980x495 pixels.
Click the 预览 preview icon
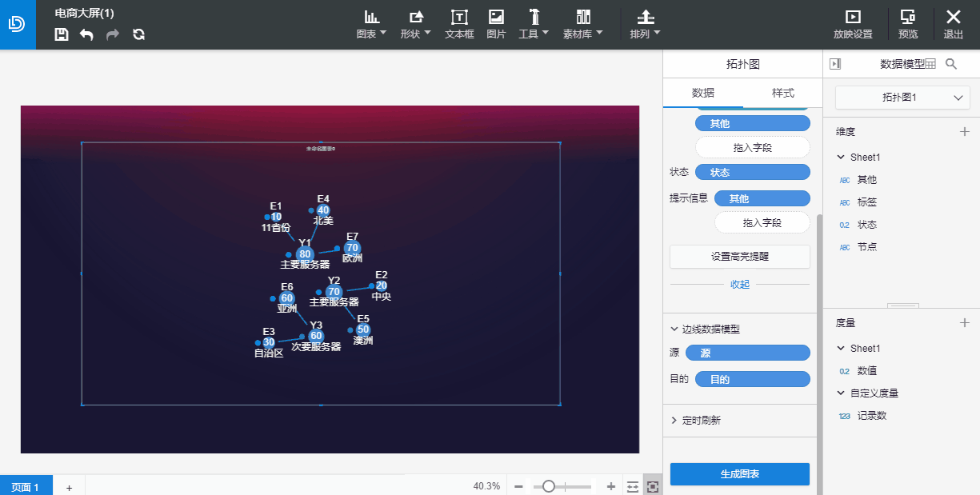click(x=908, y=24)
